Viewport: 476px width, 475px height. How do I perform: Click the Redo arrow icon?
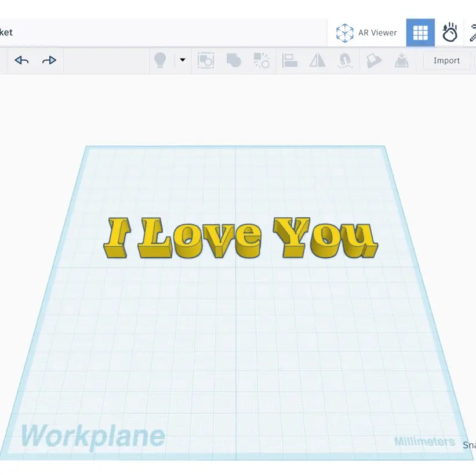[x=49, y=60]
